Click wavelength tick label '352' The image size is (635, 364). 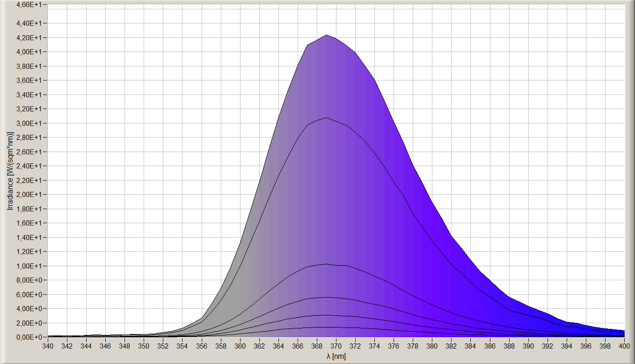click(x=163, y=346)
